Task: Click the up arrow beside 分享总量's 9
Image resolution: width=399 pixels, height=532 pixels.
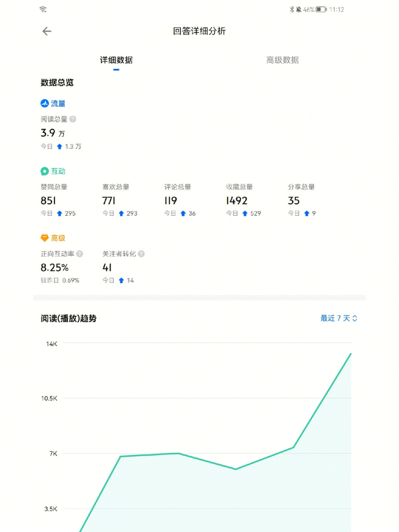Action: coord(307,213)
